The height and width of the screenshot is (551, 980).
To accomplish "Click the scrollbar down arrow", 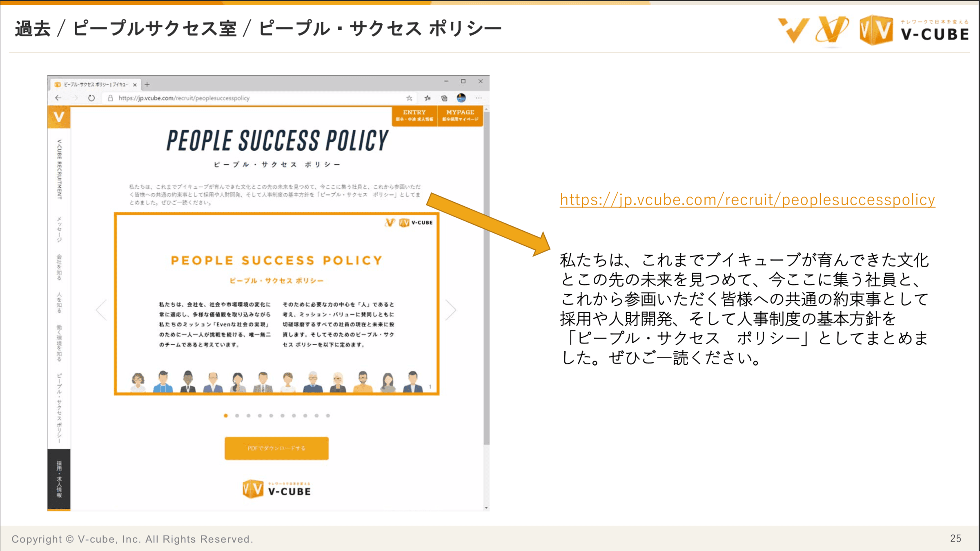I will click(486, 508).
